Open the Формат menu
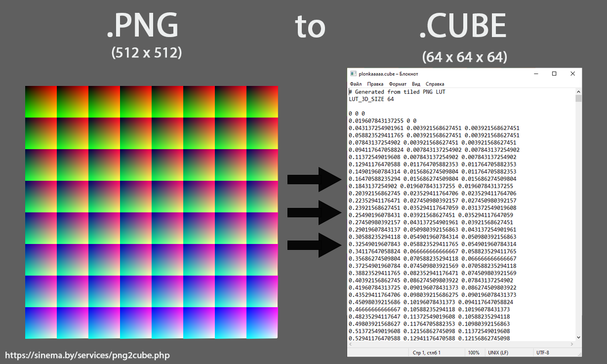607x364 pixels. click(397, 83)
